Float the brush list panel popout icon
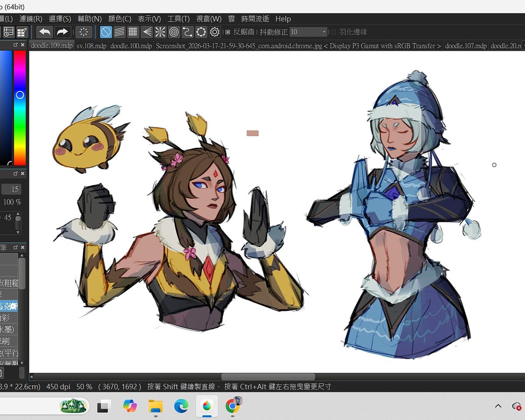The image size is (525, 420). [16, 248]
